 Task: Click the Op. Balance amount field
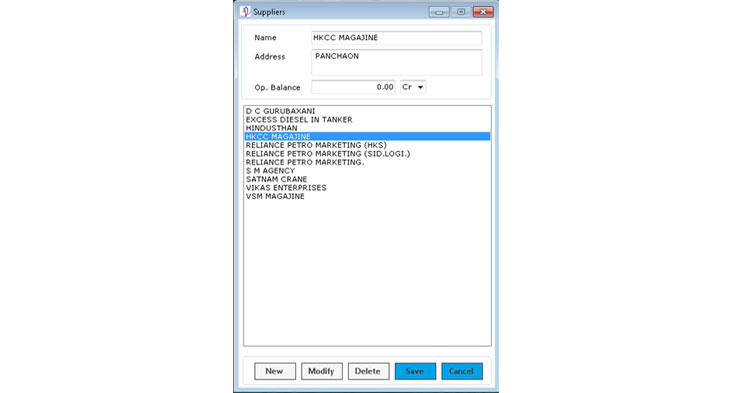coord(353,87)
